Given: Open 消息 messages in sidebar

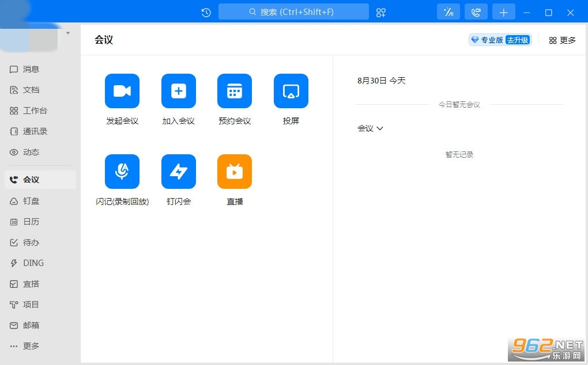Looking at the screenshot, I should (x=40, y=69).
